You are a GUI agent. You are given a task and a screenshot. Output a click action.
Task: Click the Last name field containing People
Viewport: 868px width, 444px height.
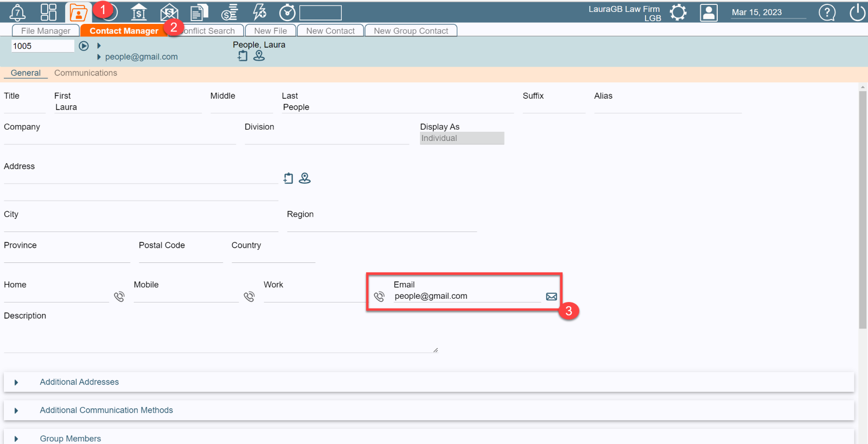click(x=398, y=107)
